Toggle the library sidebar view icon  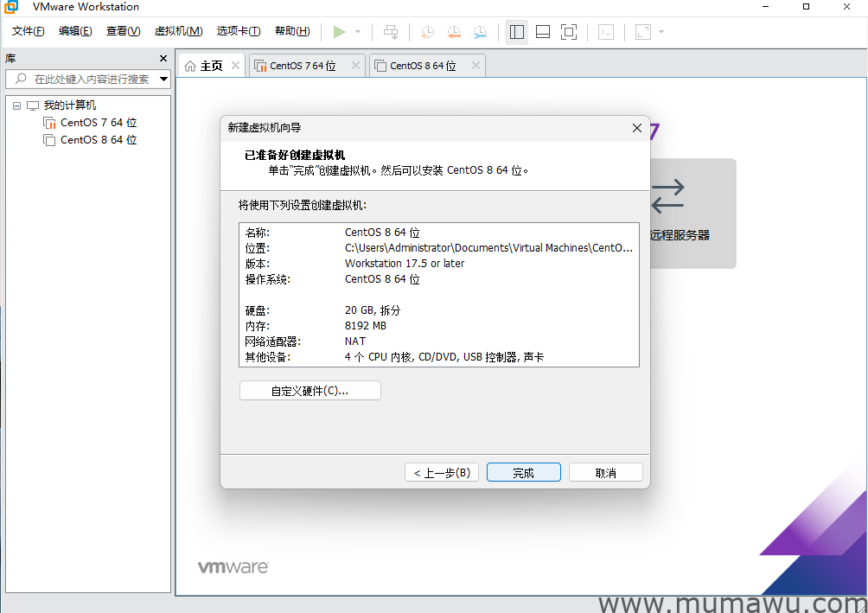tap(517, 32)
